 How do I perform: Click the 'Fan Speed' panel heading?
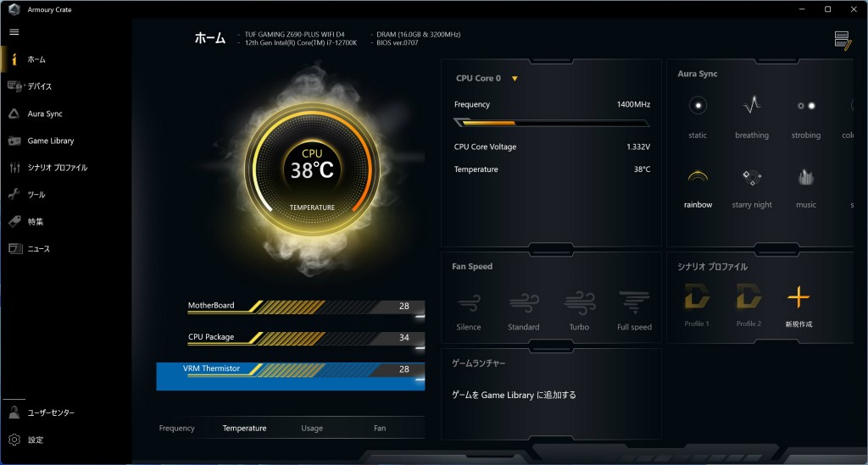[x=471, y=266]
